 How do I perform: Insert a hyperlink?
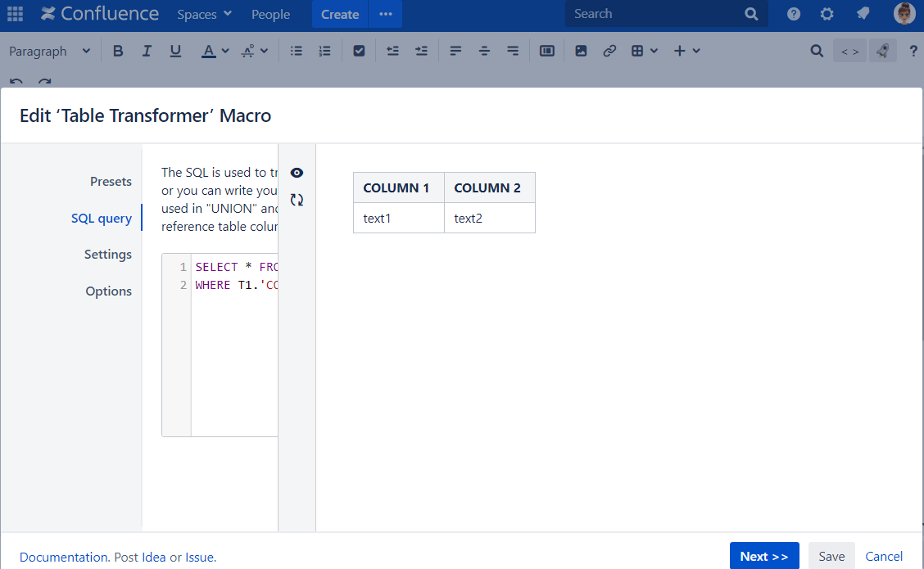pos(609,50)
